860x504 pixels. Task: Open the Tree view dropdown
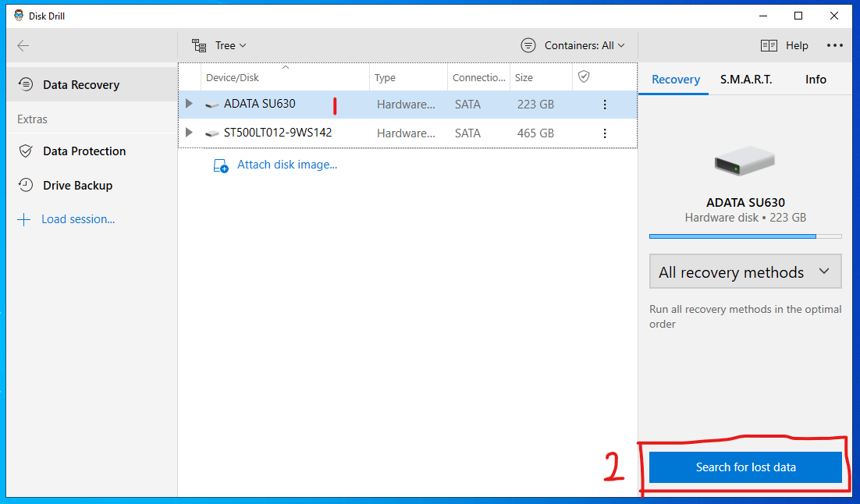pyautogui.click(x=219, y=45)
